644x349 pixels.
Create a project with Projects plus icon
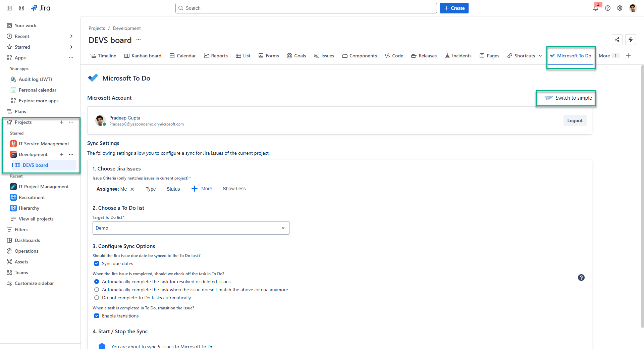click(62, 122)
